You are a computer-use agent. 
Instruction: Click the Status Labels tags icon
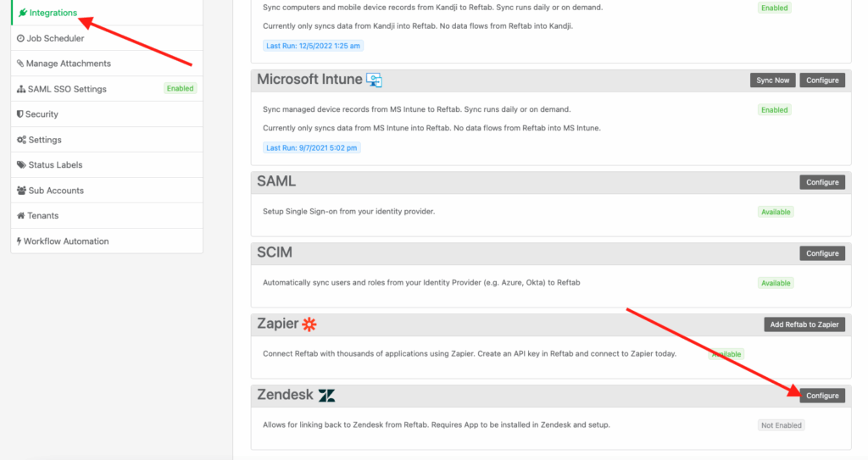click(21, 165)
